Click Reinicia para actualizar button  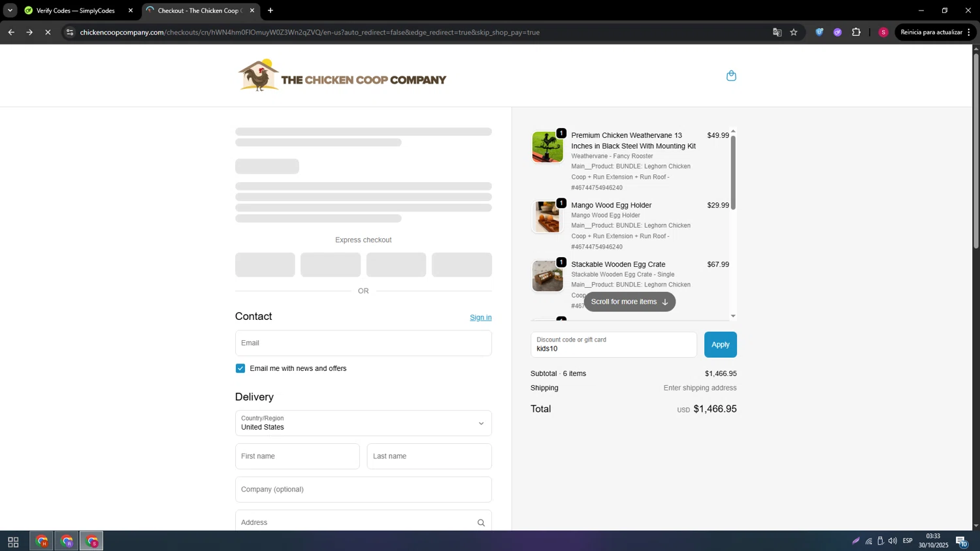click(x=931, y=32)
